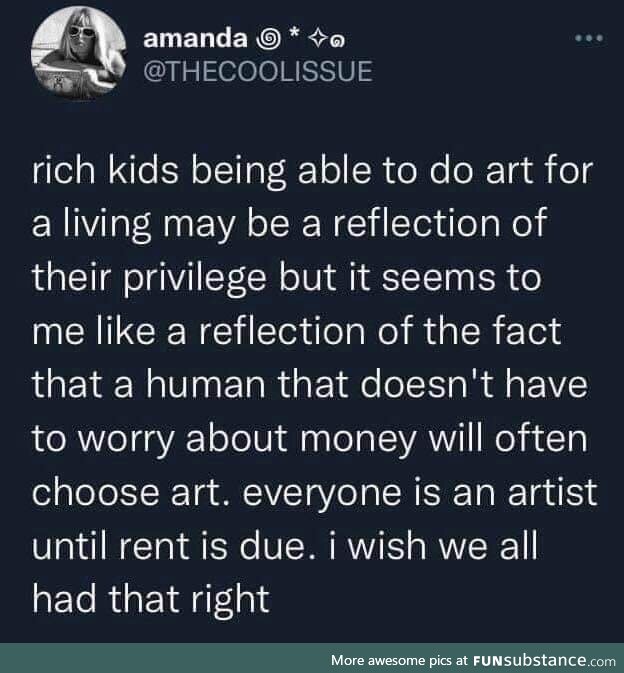Click the word "living" in the second line
Screen dimensions: 624x673
tap(107, 224)
